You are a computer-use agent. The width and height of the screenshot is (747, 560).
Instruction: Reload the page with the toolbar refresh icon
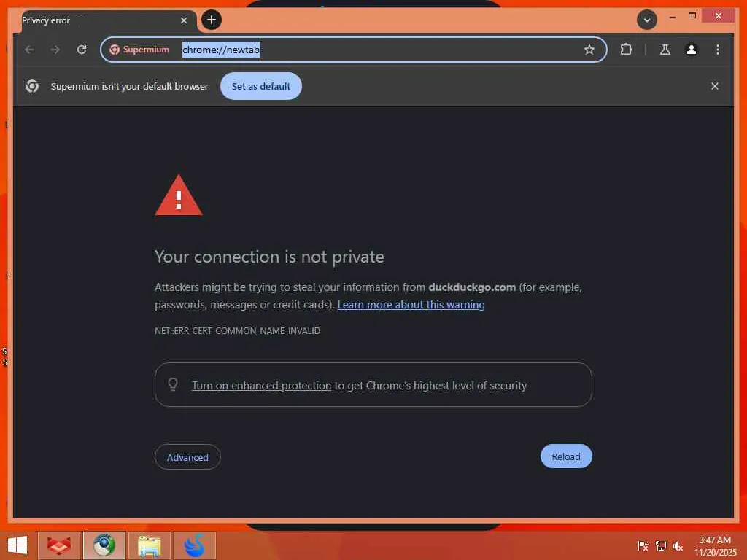pyautogui.click(x=82, y=50)
